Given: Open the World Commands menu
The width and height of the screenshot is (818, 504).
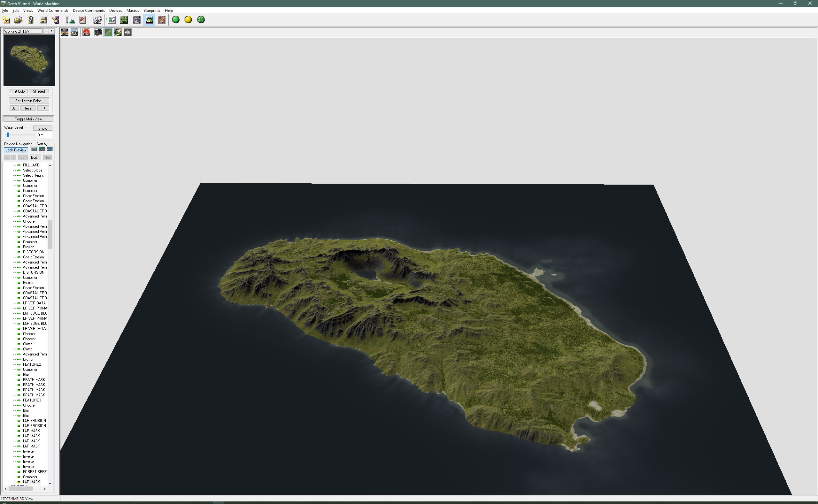Looking at the screenshot, I should coord(53,10).
